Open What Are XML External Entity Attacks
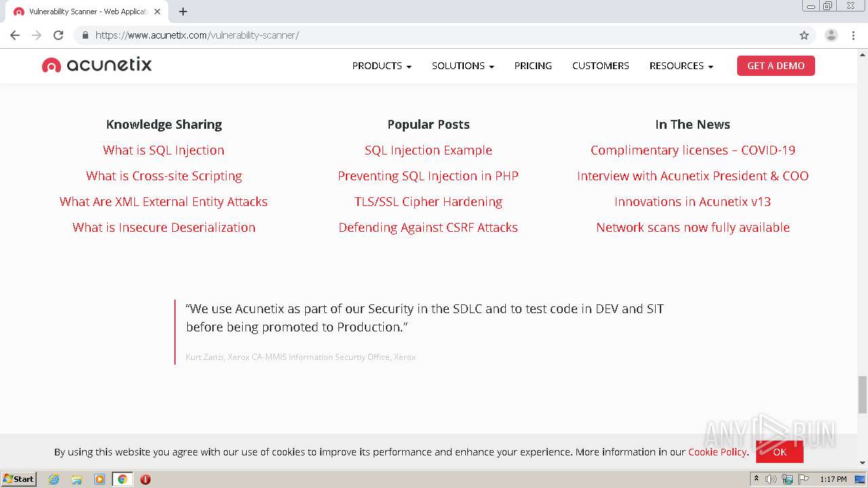Image resolution: width=868 pixels, height=488 pixels. [x=163, y=201]
